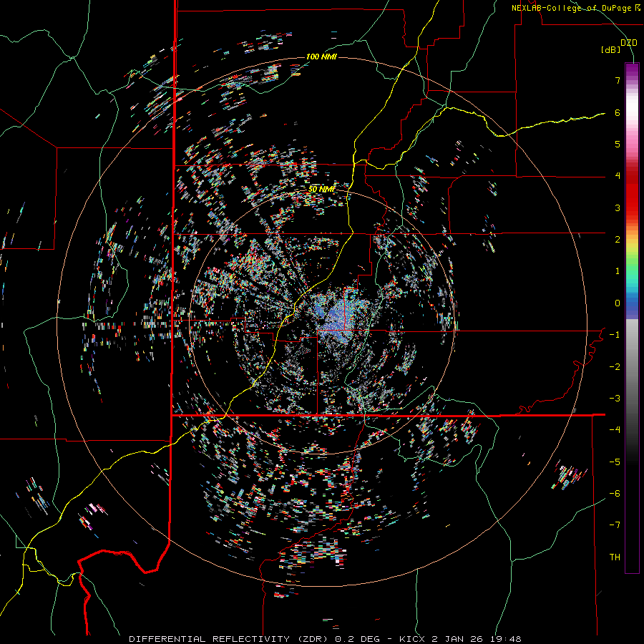This screenshot has width=644, height=644.
Task: Select the -7 value on the legend
Action: click(615, 525)
